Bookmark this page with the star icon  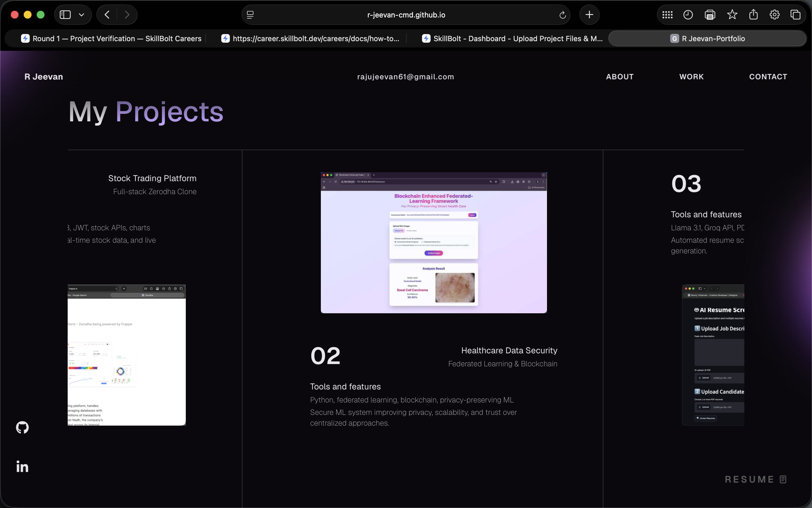click(732, 14)
